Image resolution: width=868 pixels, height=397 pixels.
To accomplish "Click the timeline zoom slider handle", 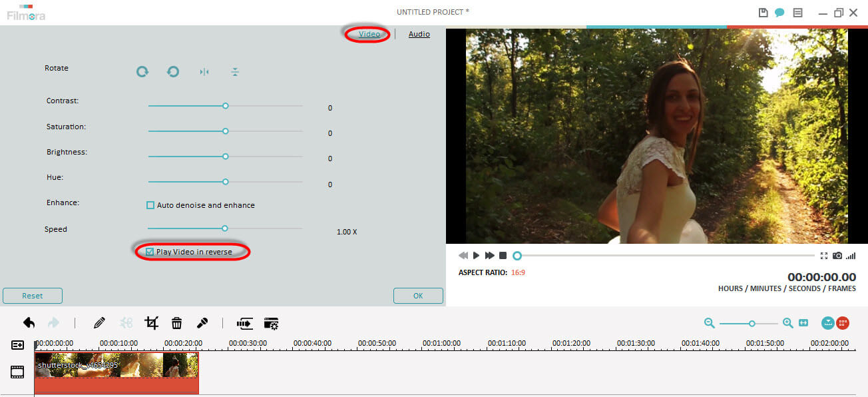I will pyautogui.click(x=752, y=323).
